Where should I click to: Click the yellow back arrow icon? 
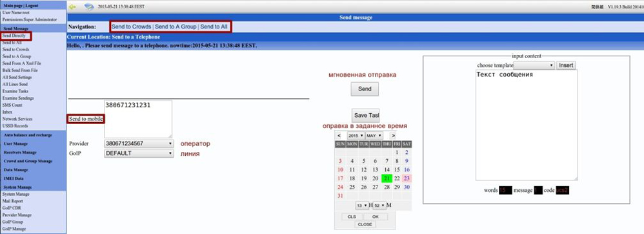[73, 7]
